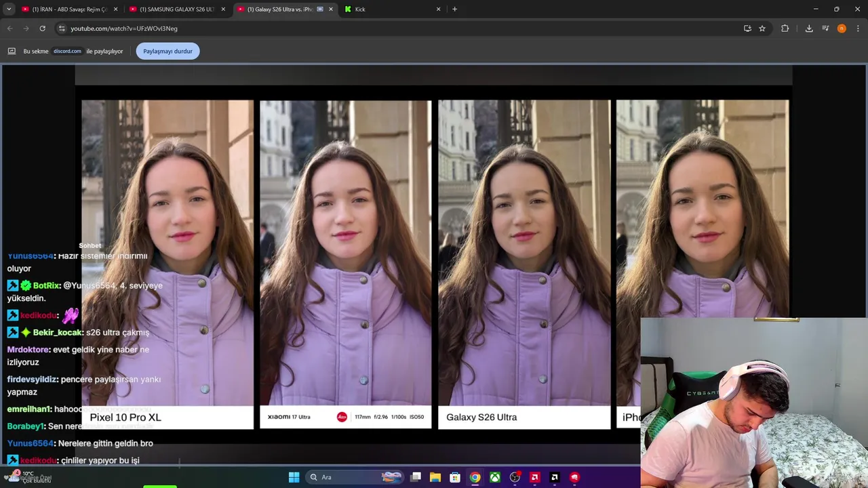Viewport: 868px width, 488px height.
Task: Click the streamer webcam overlay
Action: 754,403
